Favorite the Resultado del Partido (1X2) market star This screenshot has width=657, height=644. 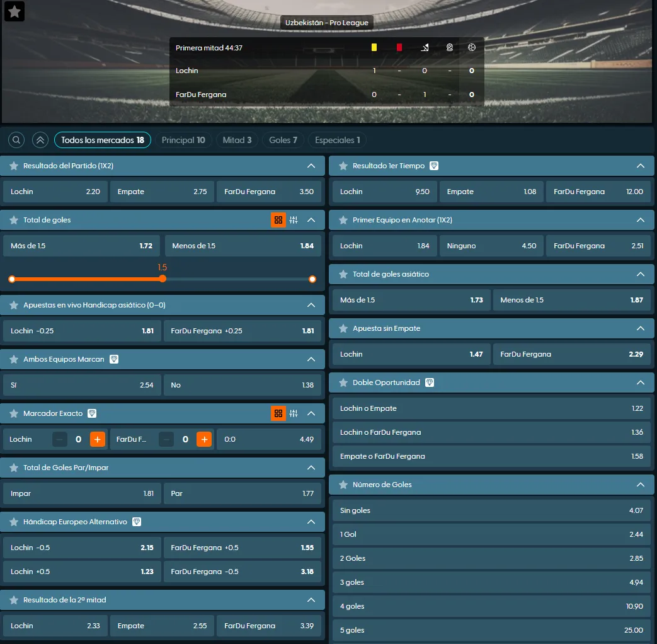[14, 166]
